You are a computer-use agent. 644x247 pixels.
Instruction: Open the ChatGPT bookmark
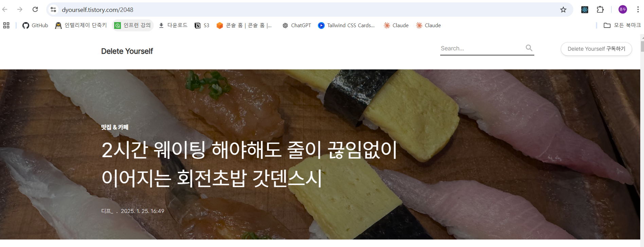pyautogui.click(x=297, y=26)
